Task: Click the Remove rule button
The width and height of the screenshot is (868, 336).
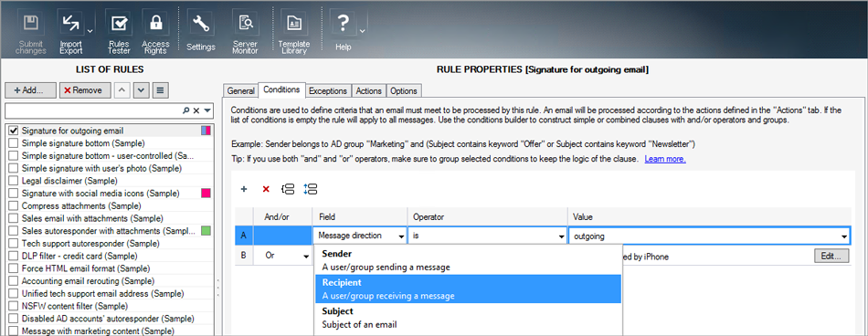Action: click(x=85, y=90)
